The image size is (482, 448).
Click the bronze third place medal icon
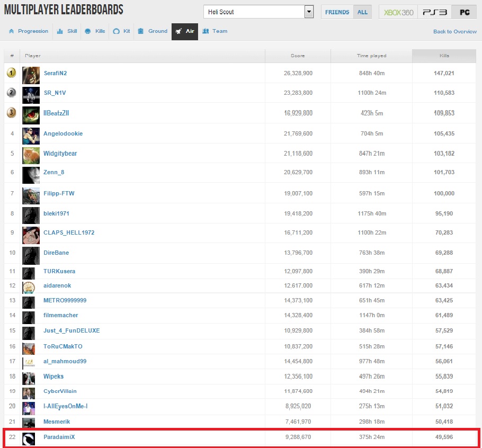click(x=11, y=113)
